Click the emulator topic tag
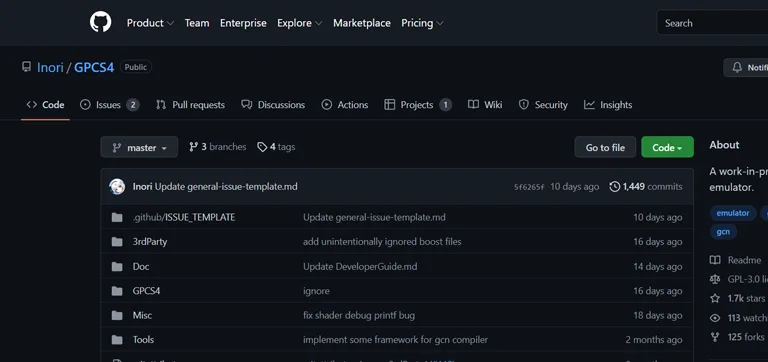The width and height of the screenshot is (768, 362). [x=733, y=213]
